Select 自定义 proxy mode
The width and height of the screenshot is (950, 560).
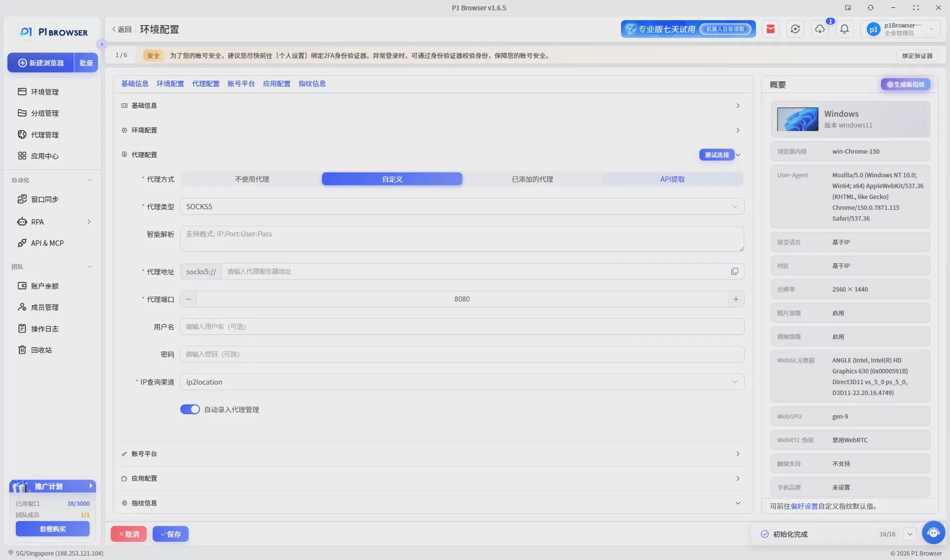click(x=392, y=179)
